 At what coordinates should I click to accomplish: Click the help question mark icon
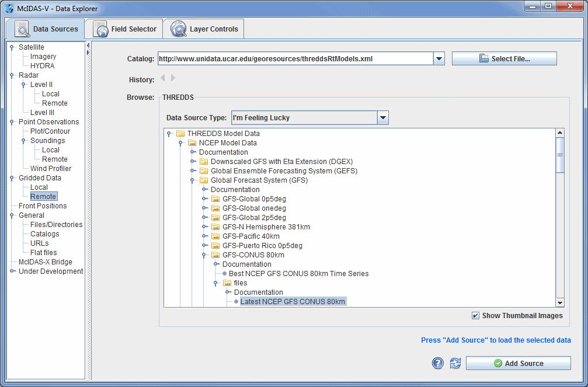[438, 363]
